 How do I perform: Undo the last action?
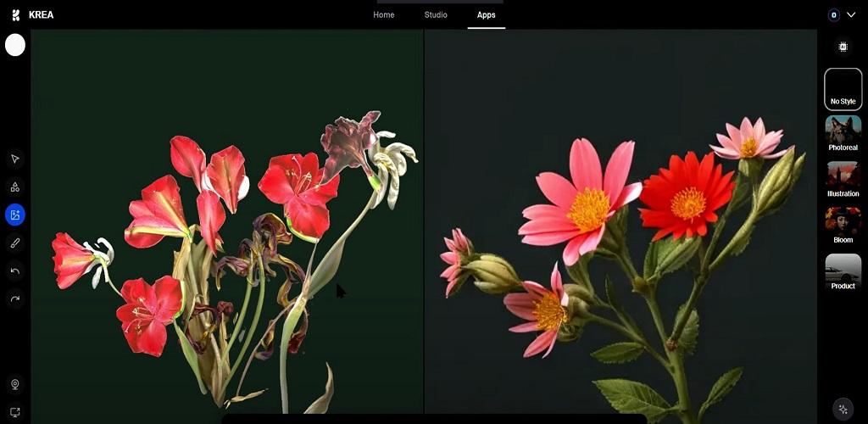coord(15,271)
